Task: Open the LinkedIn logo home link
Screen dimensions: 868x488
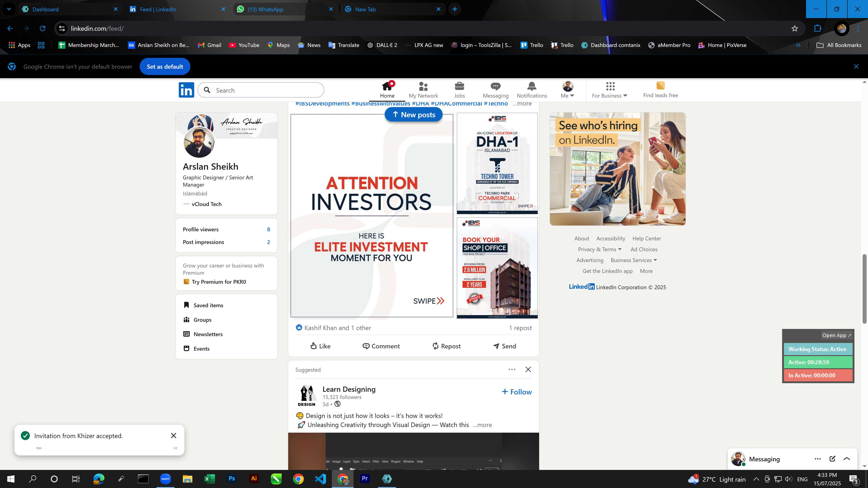Action: coord(186,90)
